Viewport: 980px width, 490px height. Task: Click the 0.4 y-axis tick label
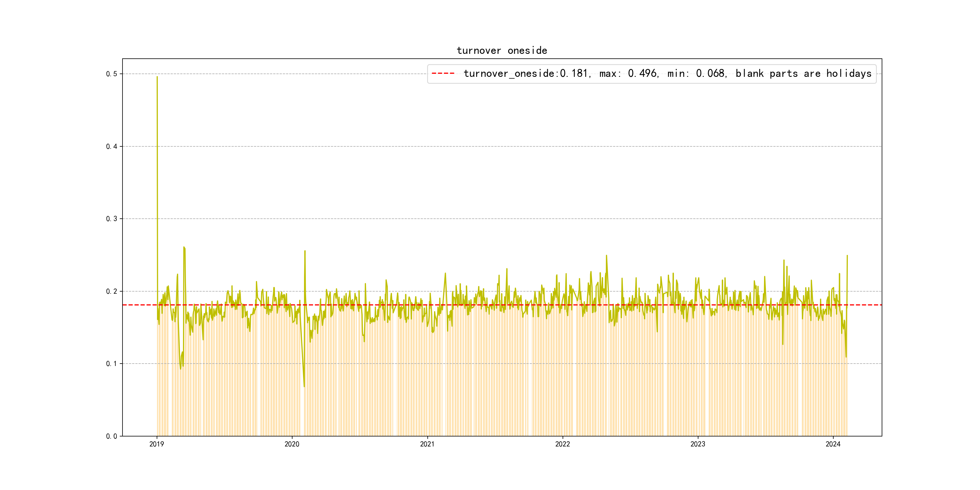click(112, 146)
